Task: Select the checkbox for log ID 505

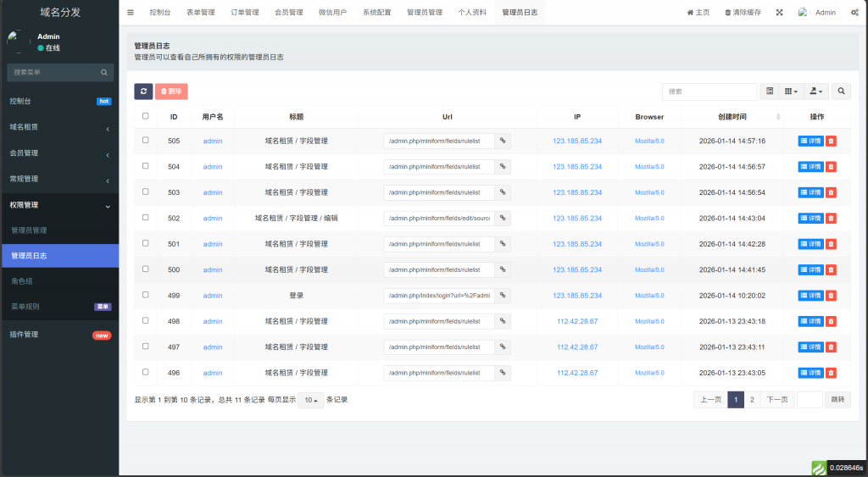Action: coord(146,140)
